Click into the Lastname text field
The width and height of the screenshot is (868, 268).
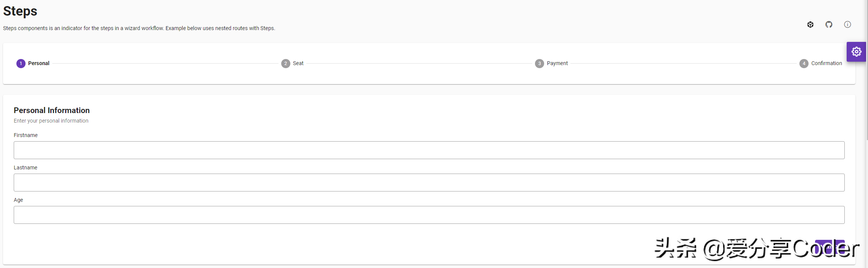click(x=429, y=183)
